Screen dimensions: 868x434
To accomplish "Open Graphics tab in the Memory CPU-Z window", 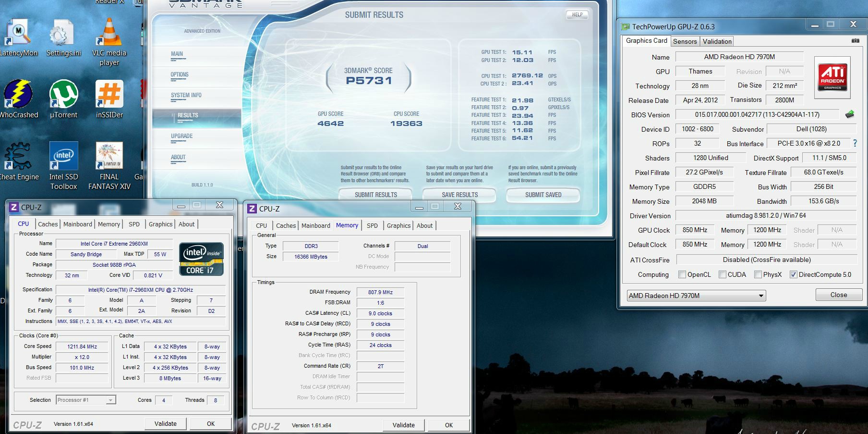I will (x=398, y=225).
